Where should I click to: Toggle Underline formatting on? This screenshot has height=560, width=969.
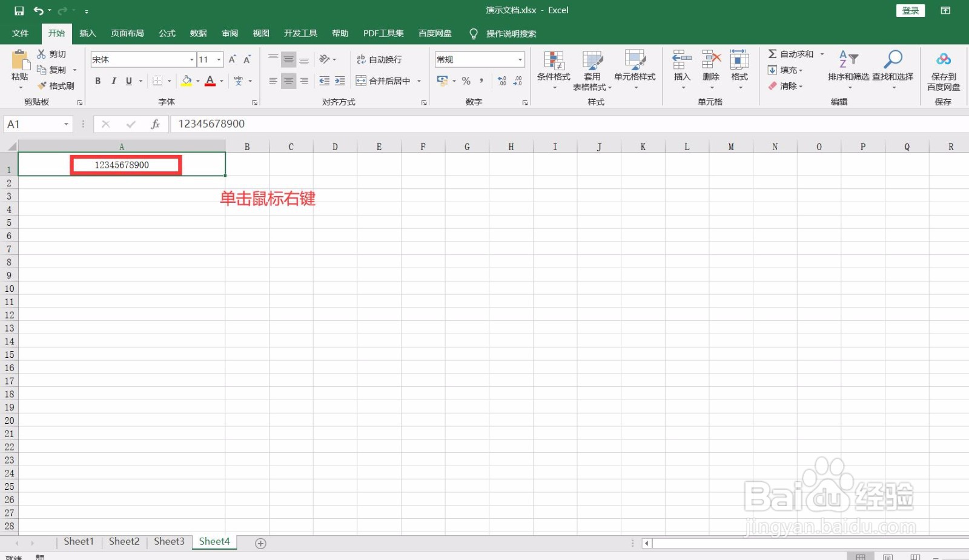coord(129,81)
